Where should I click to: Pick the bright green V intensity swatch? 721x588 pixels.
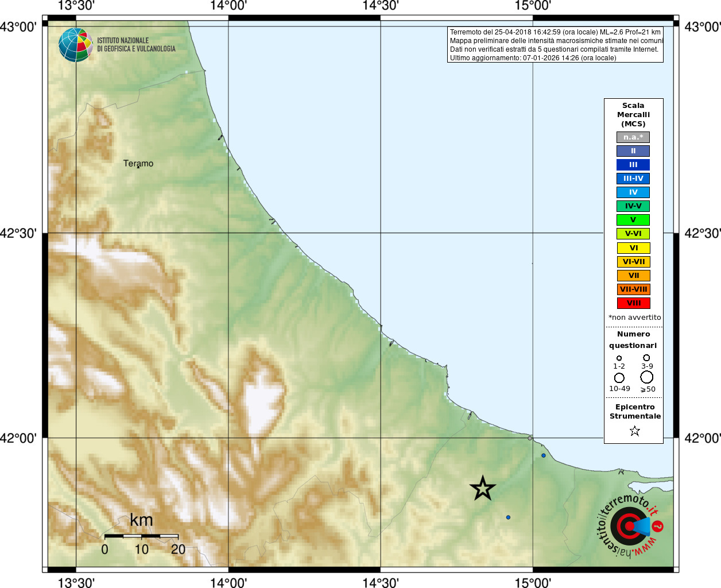(633, 220)
